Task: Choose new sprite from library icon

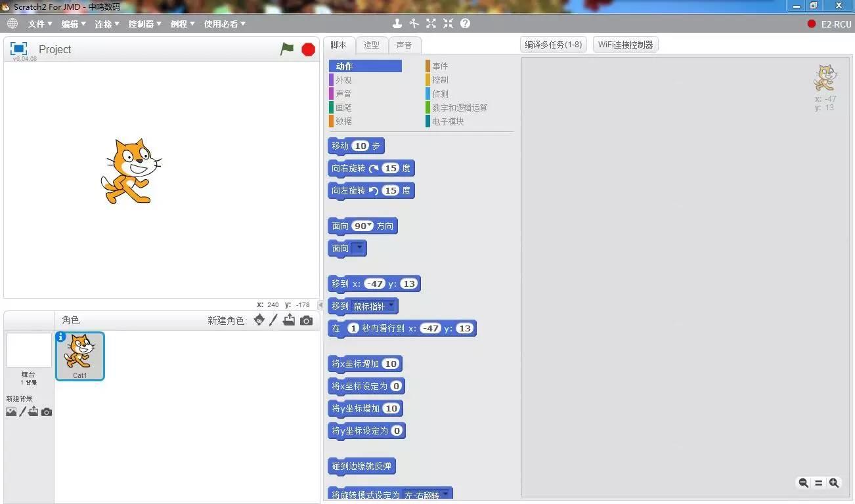Action: point(259,320)
